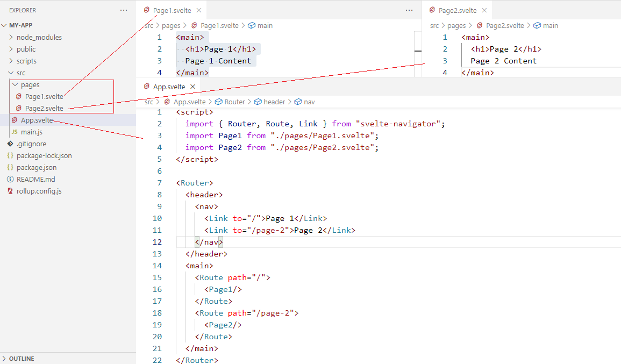Close the Page1.svelte editor tab
Viewport: 621px width, 364px height.
(x=199, y=10)
